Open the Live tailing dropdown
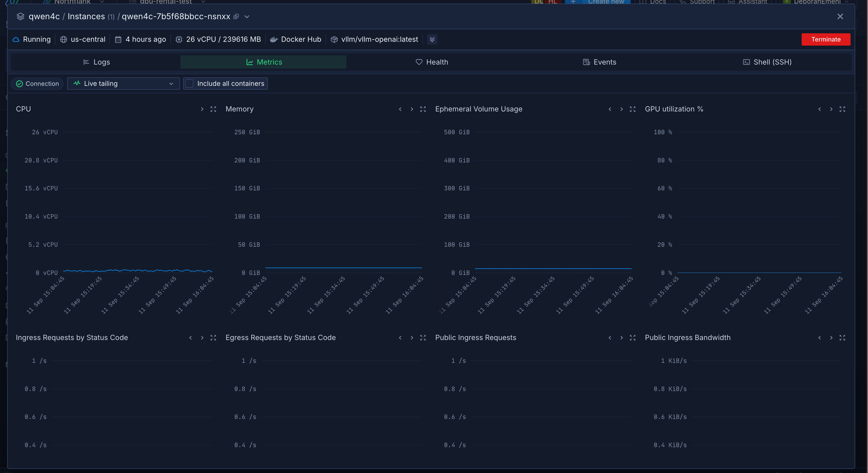Image resolution: width=868 pixels, height=473 pixels. 123,84
